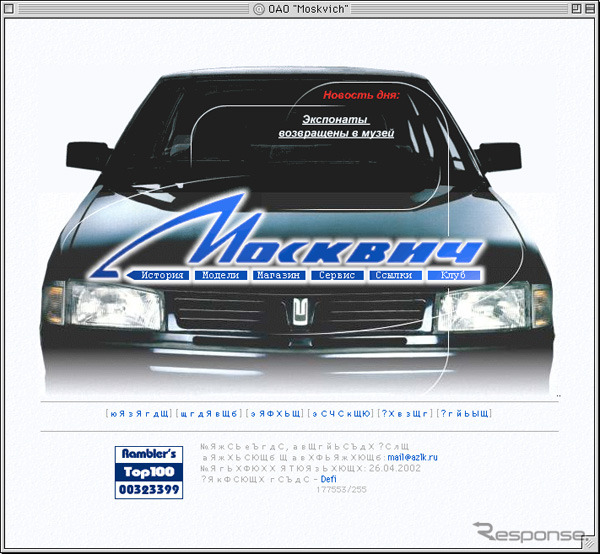Click the window resize grip icon
This screenshot has width=600, height=554.
point(590,544)
